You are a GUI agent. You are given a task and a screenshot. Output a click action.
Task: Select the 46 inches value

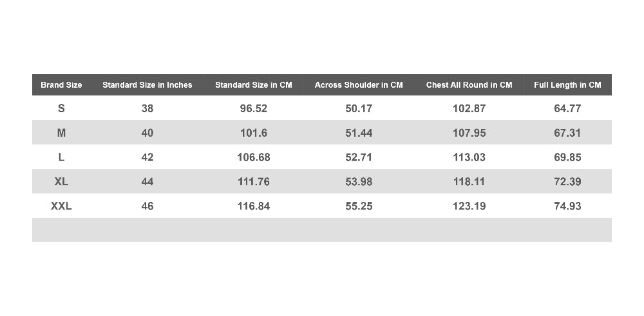click(x=147, y=206)
